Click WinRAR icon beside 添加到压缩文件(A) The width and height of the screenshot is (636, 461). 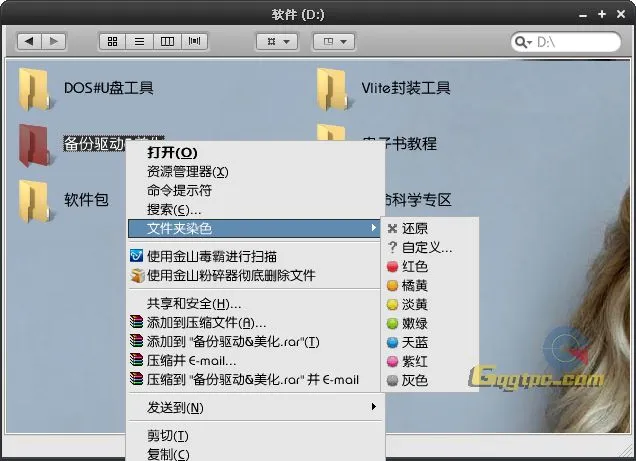[137, 322]
